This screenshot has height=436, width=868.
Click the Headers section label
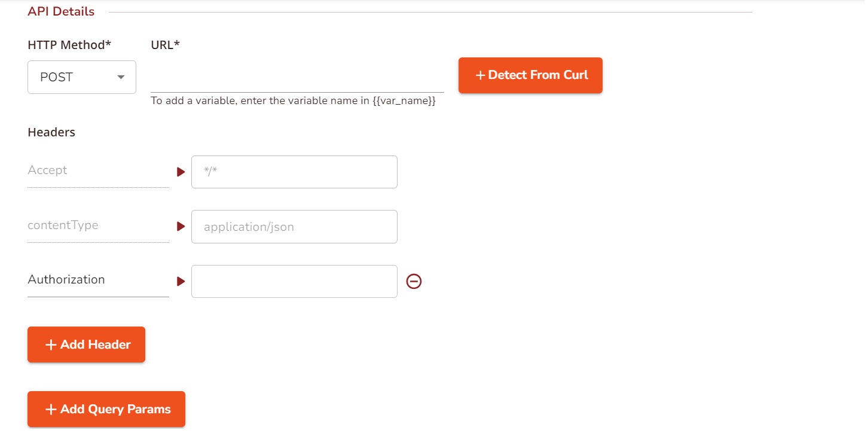pos(51,132)
